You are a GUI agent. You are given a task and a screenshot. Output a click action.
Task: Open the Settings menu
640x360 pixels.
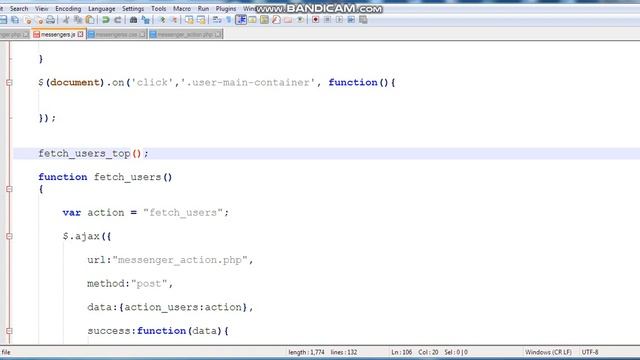pyautogui.click(x=133, y=9)
